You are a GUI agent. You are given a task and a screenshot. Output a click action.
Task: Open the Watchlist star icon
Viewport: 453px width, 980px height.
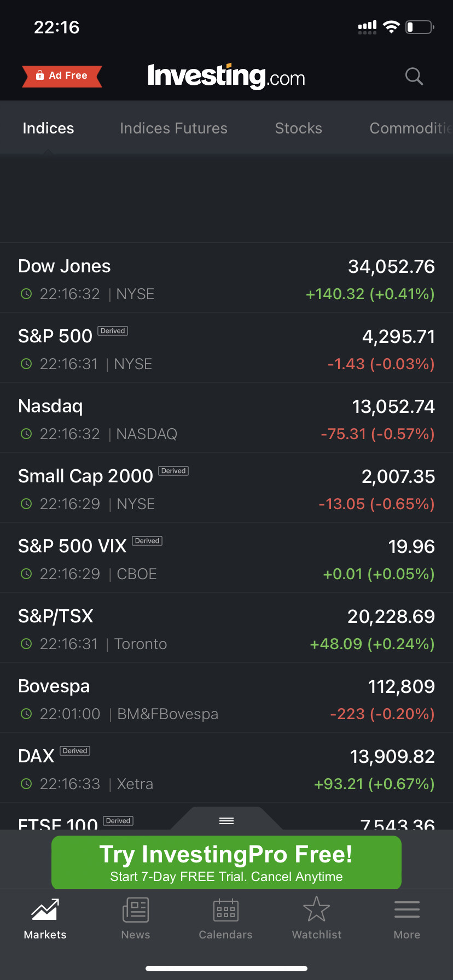tap(316, 910)
